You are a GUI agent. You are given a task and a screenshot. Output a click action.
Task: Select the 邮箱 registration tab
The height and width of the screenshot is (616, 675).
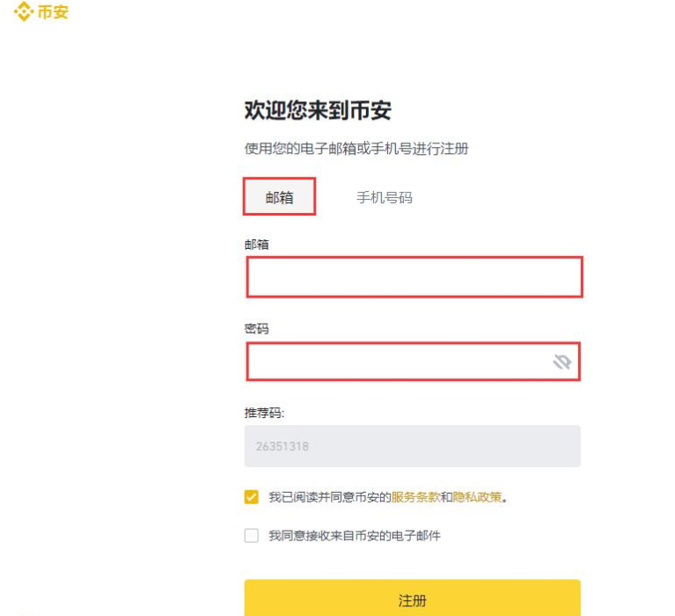tap(279, 197)
